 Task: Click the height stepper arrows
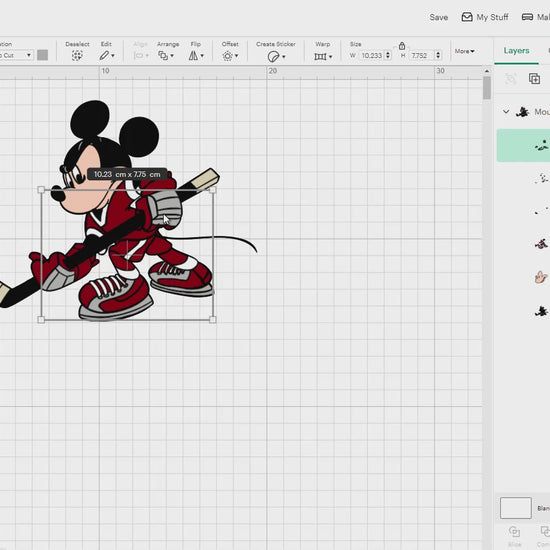point(438,55)
